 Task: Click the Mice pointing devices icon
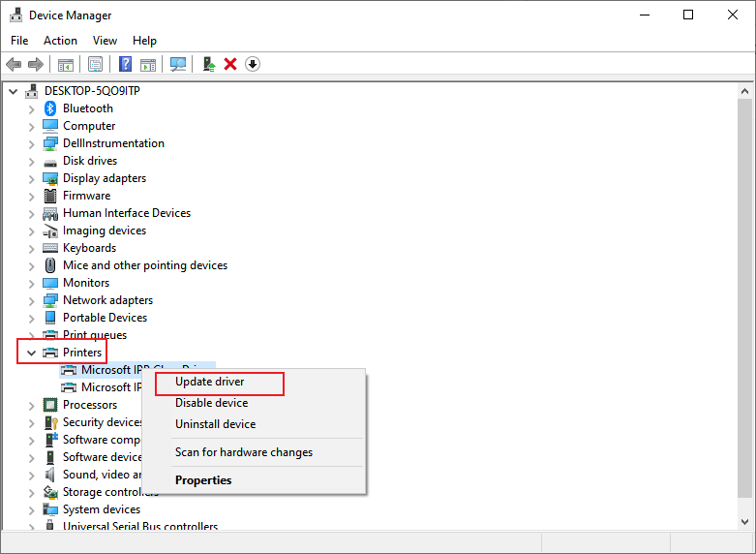50,265
